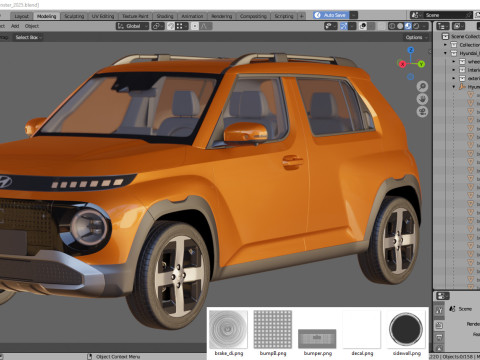Open object visibility and selectability dropdown
480x360 pixels.
[x=330, y=26]
